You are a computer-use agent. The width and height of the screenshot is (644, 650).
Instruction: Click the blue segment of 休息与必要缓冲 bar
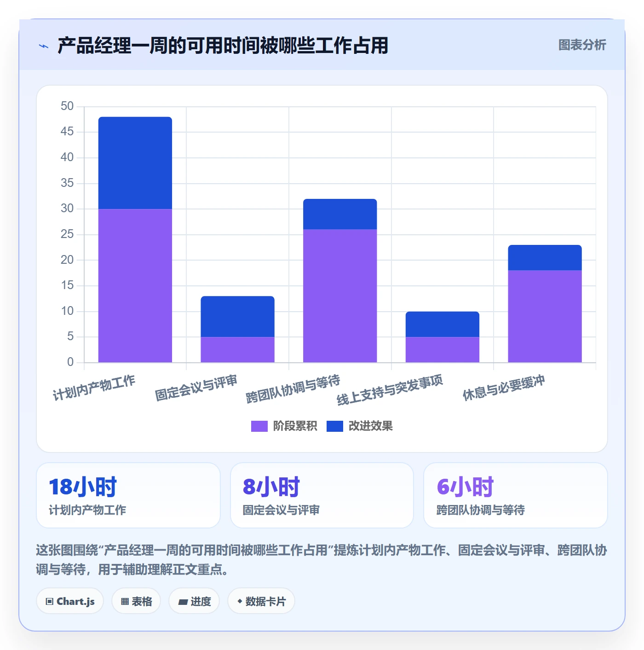pyautogui.click(x=545, y=257)
